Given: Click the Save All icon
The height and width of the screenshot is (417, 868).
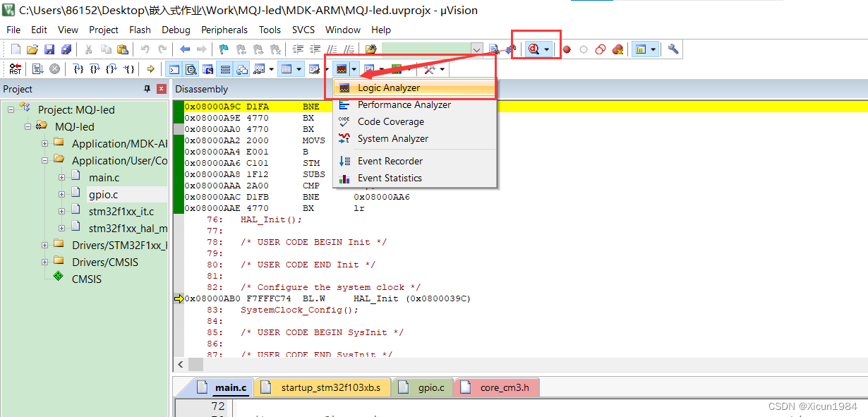Looking at the screenshot, I should pos(66,49).
